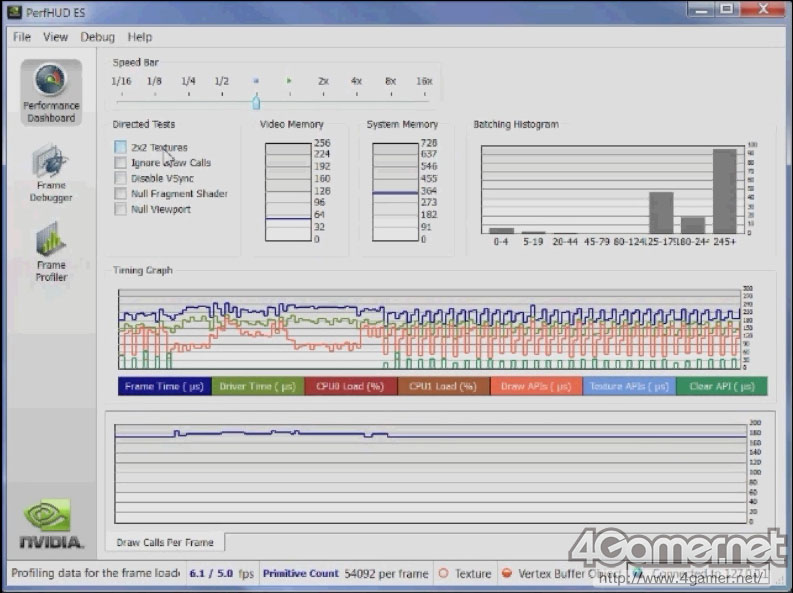Open the Performance Dashboard view
This screenshot has height=593, width=793.
[51, 92]
